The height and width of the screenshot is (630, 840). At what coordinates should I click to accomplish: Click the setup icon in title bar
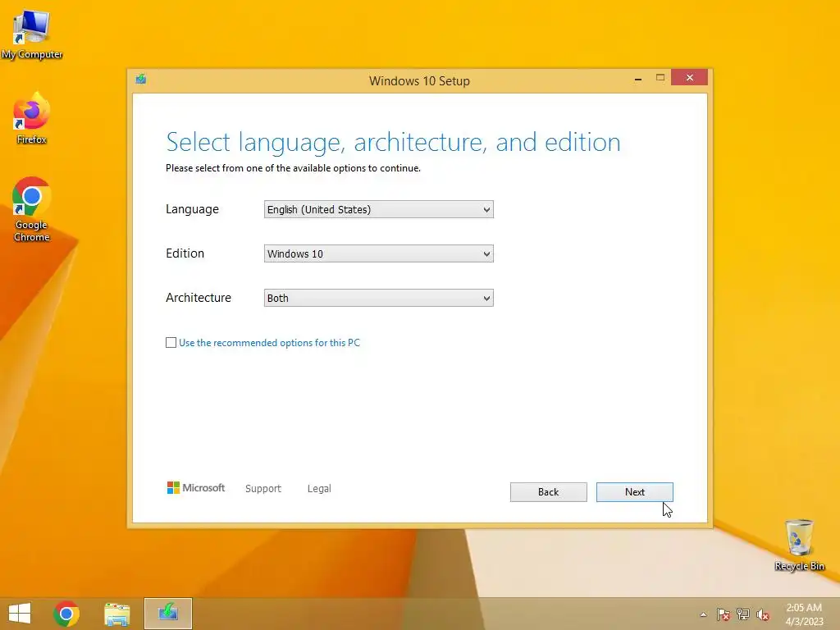pyautogui.click(x=141, y=80)
